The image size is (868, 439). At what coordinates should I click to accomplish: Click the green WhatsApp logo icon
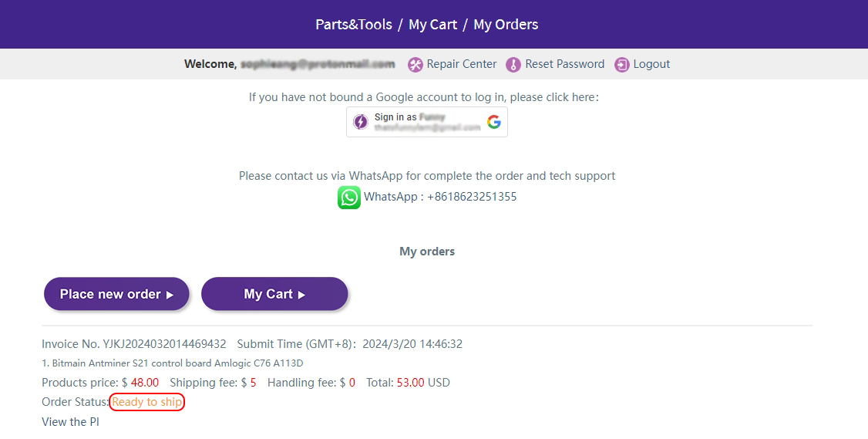[349, 198]
